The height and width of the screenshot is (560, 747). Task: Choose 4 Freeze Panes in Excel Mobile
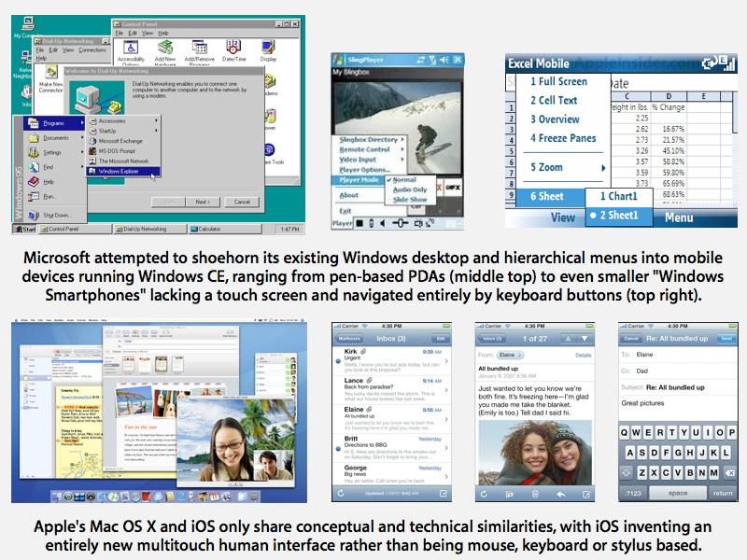click(563, 138)
